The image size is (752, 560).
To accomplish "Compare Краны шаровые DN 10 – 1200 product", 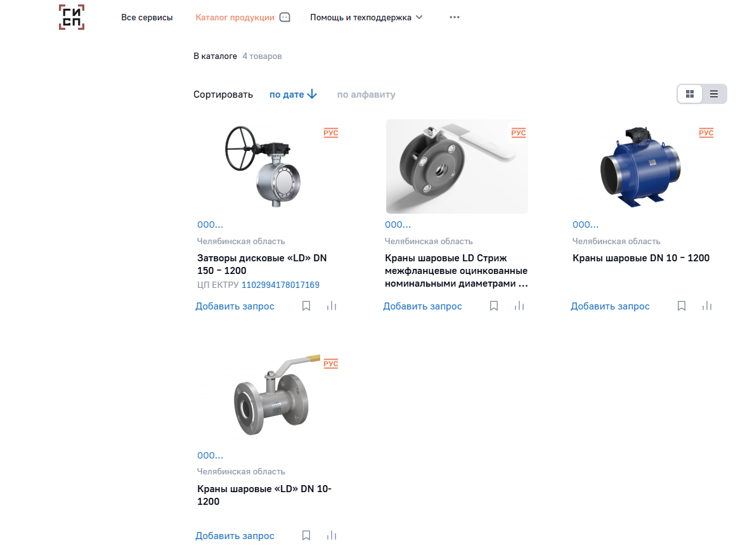I will coord(706,306).
